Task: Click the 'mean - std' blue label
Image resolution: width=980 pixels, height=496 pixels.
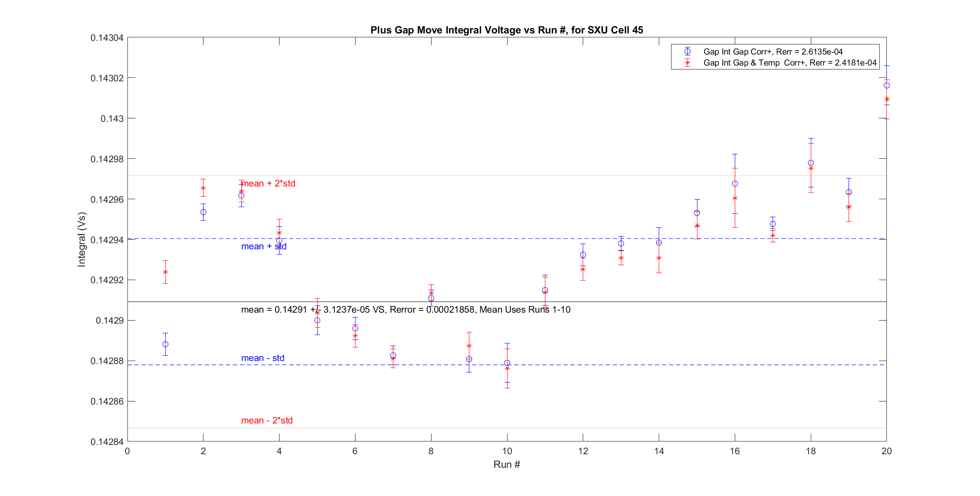Action: [x=262, y=358]
